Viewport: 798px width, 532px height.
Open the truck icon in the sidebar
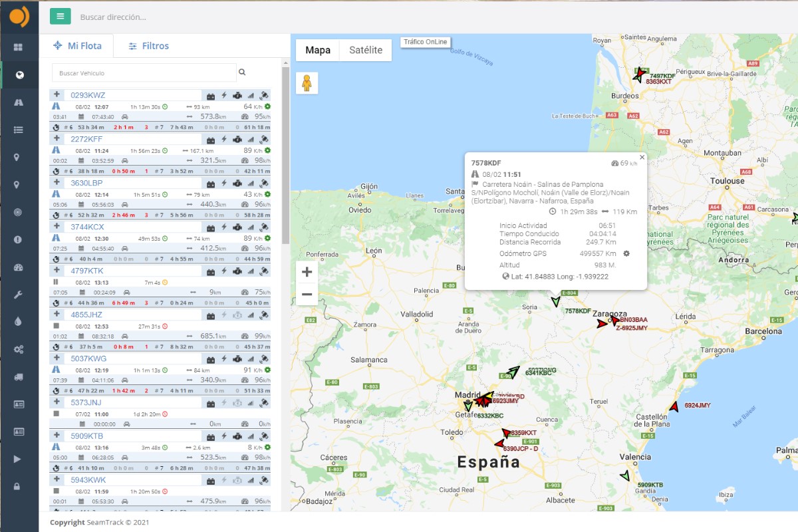pyautogui.click(x=19, y=377)
